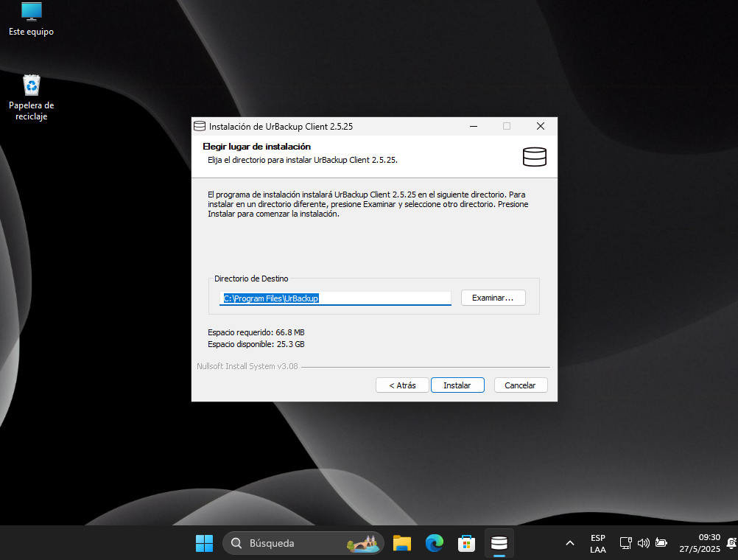Open Microsoft Edge from the taskbar

[x=435, y=543]
